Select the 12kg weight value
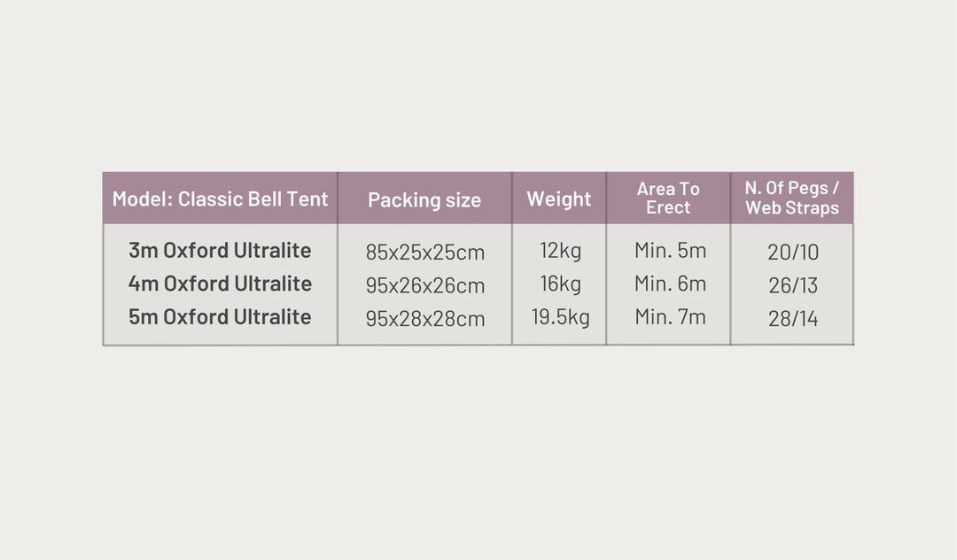The width and height of the screenshot is (957, 560). [560, 251]
